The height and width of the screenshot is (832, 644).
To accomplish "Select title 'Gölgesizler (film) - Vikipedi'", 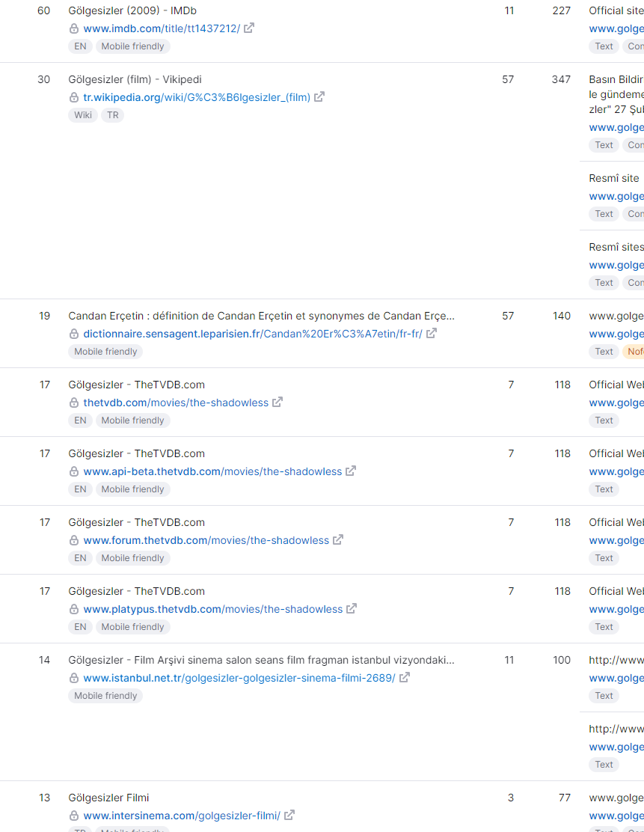I will click(135, 79).
